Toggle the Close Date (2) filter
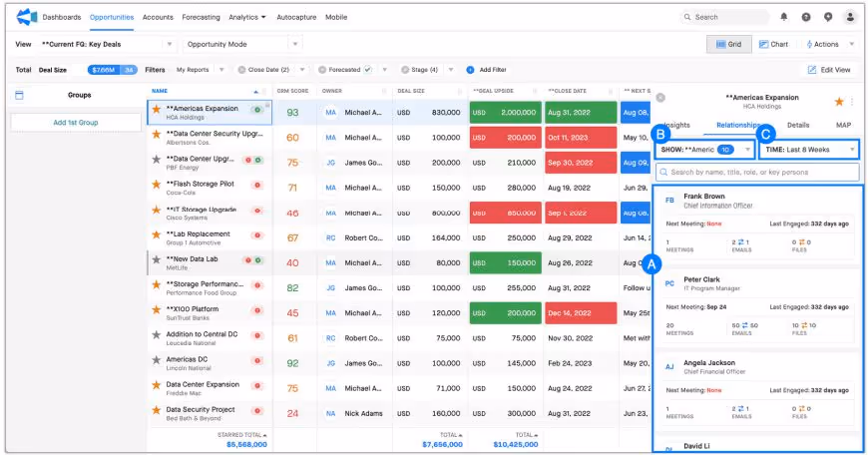Image resolution: width=868 pixels, height=455 pixels. coord(241,70)
